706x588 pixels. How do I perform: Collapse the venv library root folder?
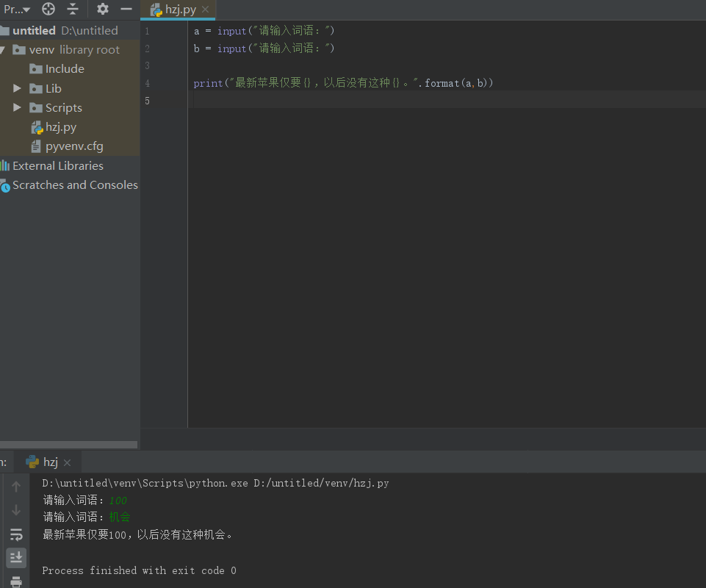click(x=3, y=49)
